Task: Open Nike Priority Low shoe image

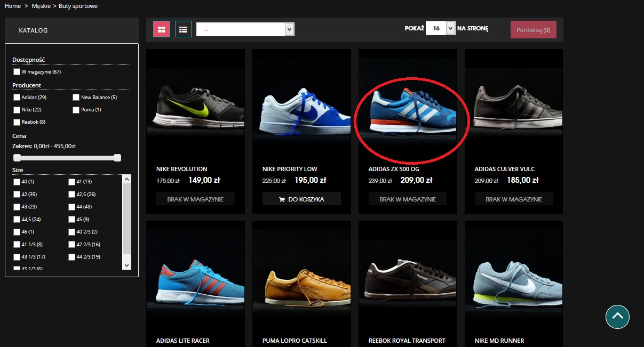Action: [302, 102]
